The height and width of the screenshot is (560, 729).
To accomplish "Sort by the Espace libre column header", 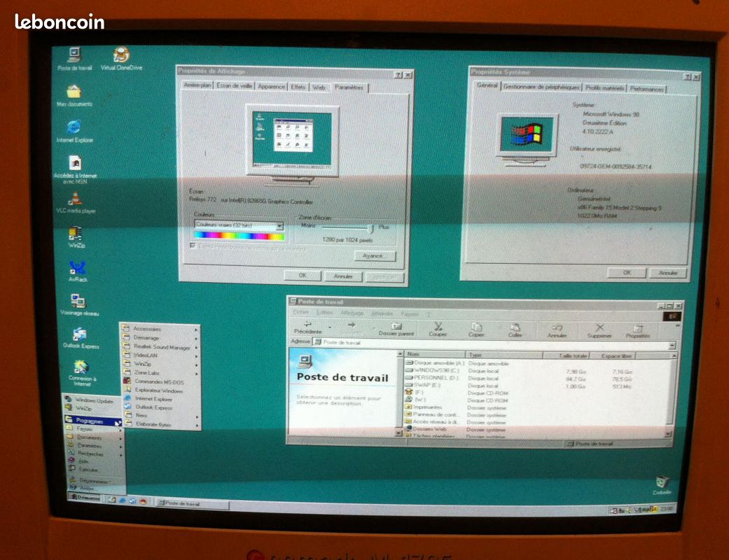I will 612,356.
